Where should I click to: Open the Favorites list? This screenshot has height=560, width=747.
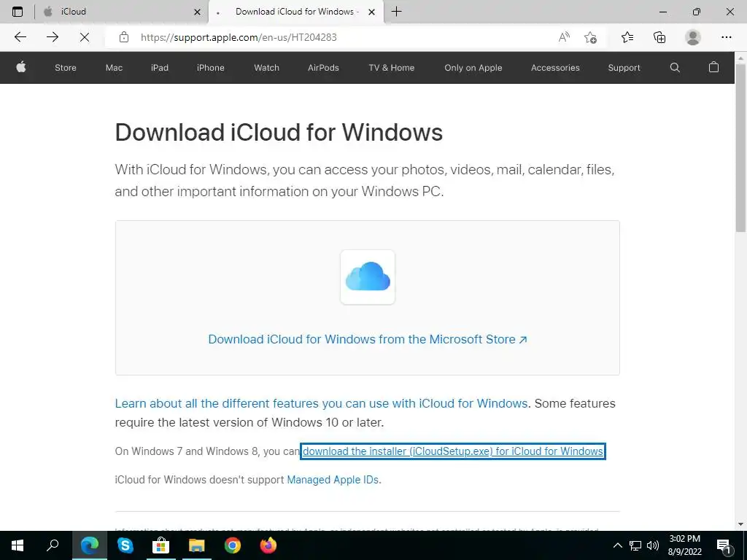coord(627,37)
